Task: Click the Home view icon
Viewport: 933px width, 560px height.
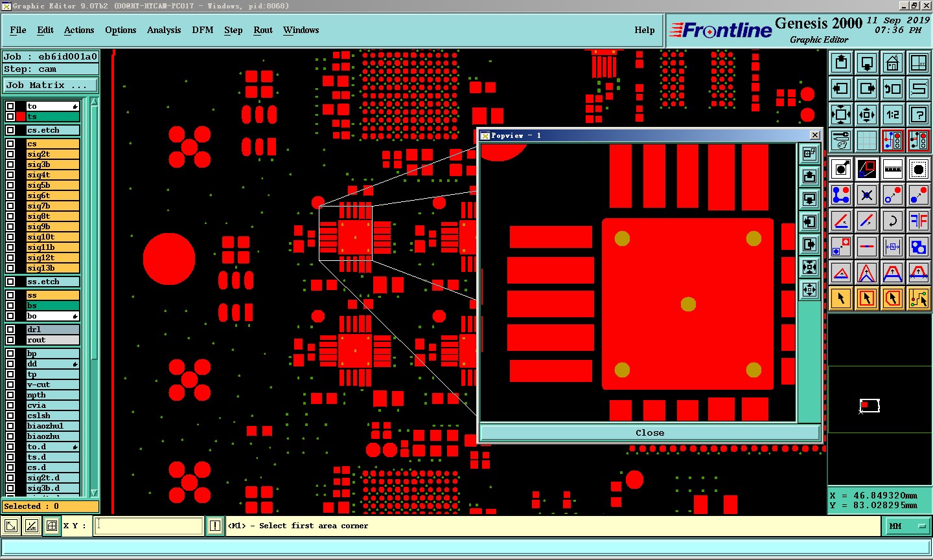Action: click(893, 63)
